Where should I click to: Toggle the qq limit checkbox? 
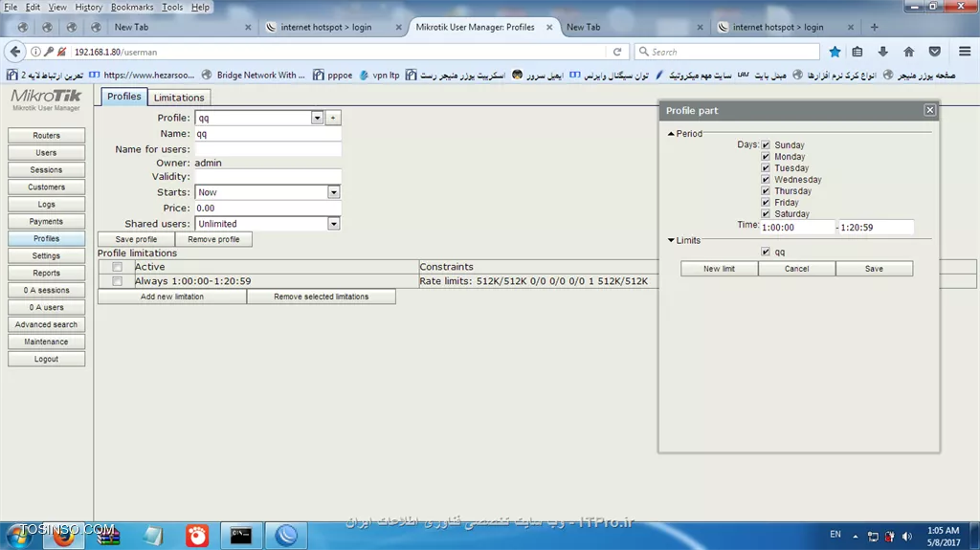[x=766, y=252]
